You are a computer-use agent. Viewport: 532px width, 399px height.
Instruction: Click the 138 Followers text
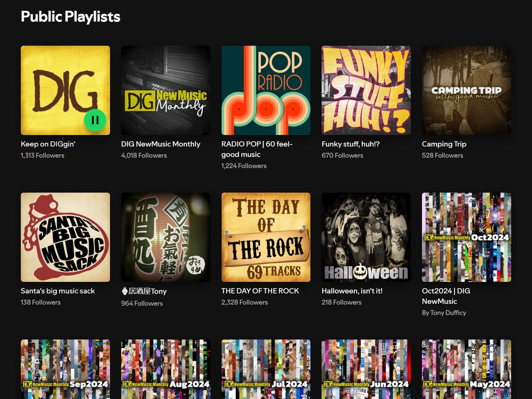41,302
